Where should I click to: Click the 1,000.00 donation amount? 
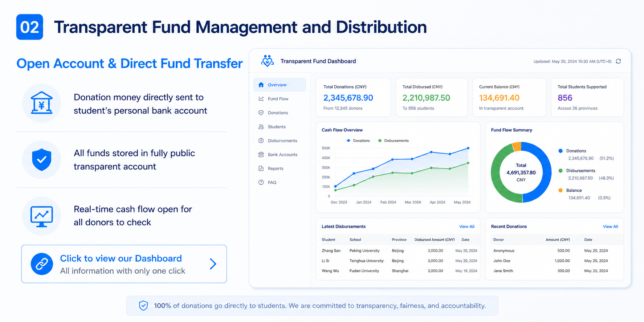point(562,261)
